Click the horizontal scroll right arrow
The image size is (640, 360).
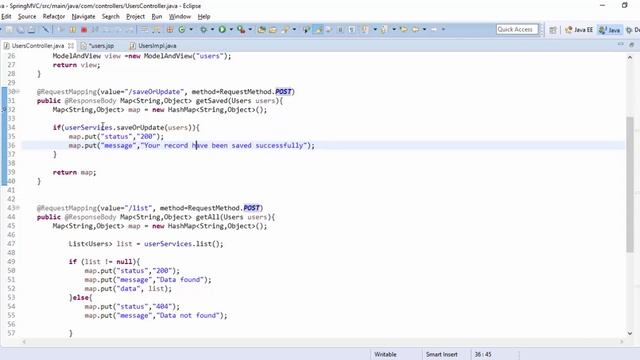(621, 342)
